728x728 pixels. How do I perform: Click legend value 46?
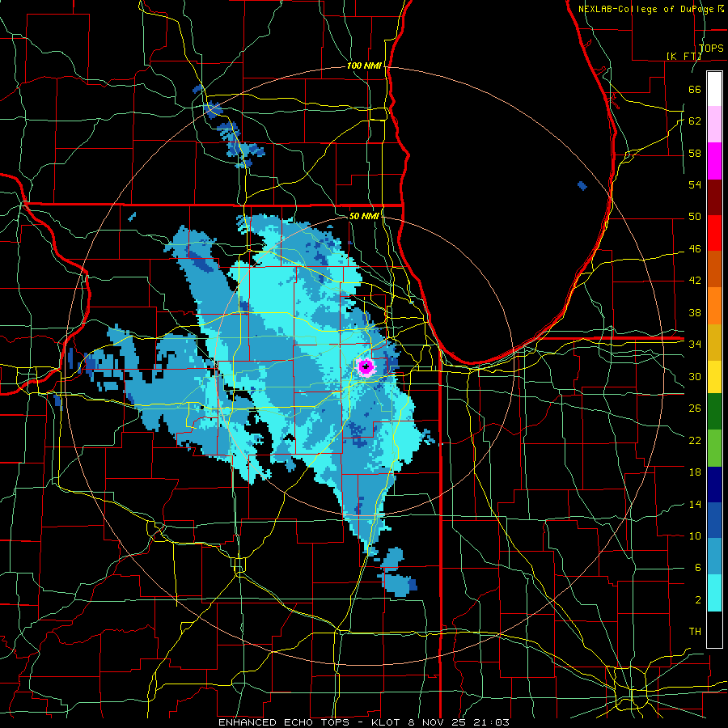pos(695,249)
